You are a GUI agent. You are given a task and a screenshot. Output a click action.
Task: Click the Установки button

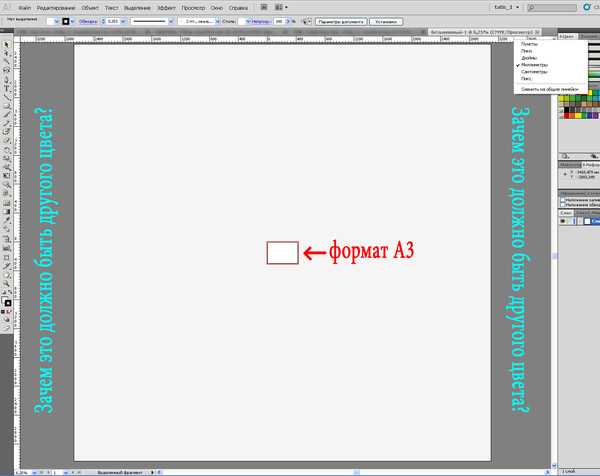[386, 22]
